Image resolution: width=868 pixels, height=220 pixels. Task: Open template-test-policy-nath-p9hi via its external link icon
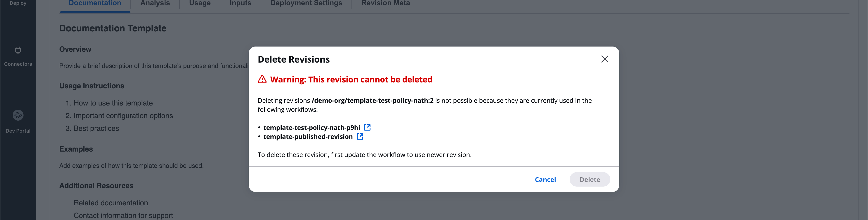367,127
